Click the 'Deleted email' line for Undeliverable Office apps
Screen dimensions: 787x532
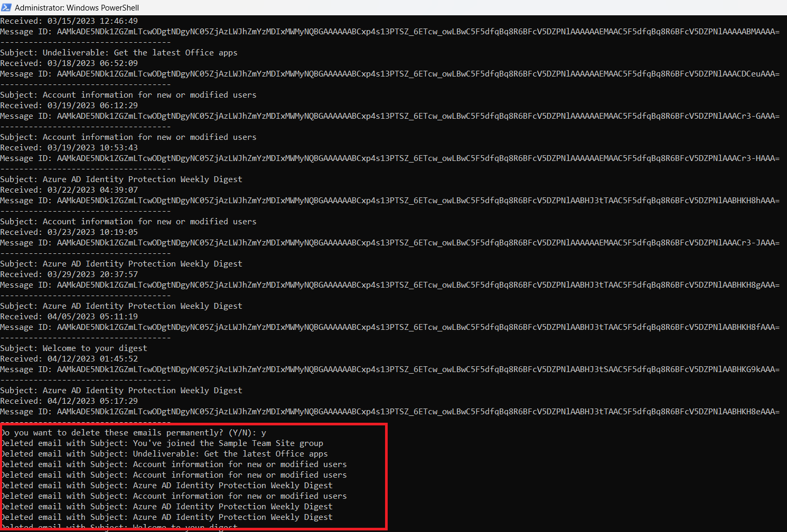pos(164,454)
